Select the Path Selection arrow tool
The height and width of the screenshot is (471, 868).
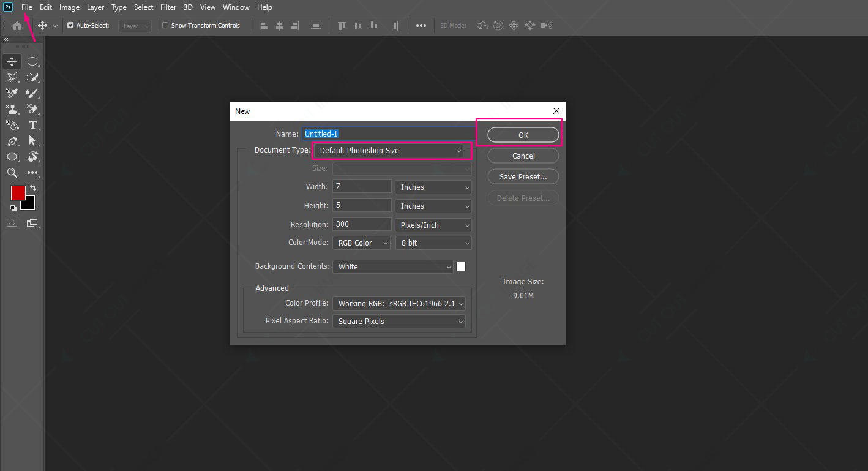[x=32, y=141]
